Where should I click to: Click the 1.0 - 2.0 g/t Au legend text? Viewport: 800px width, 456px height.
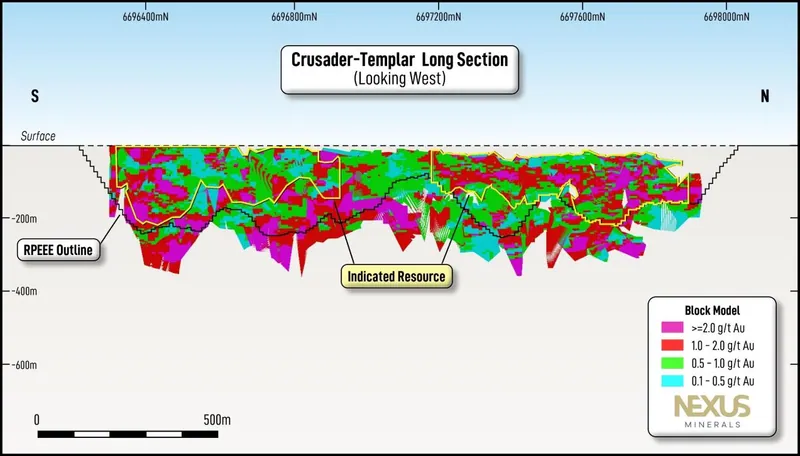722,346
